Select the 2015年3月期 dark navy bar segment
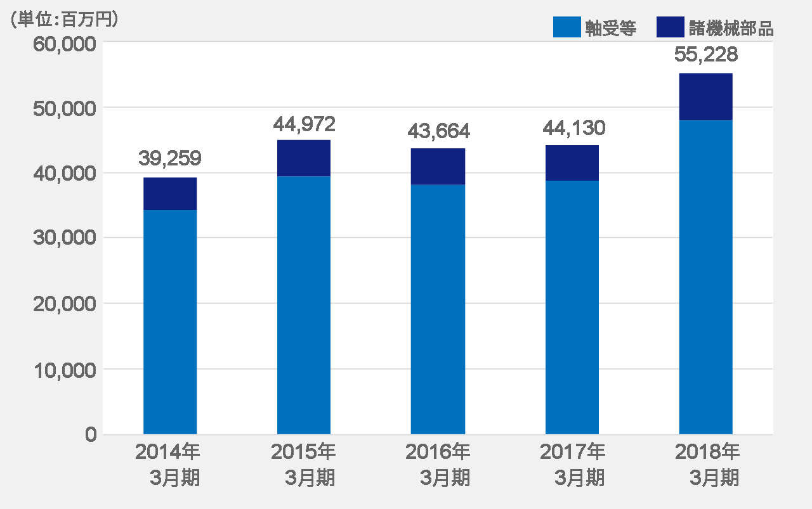The height and width of the screenshot is (509, 812). click(x=304, y=158)
